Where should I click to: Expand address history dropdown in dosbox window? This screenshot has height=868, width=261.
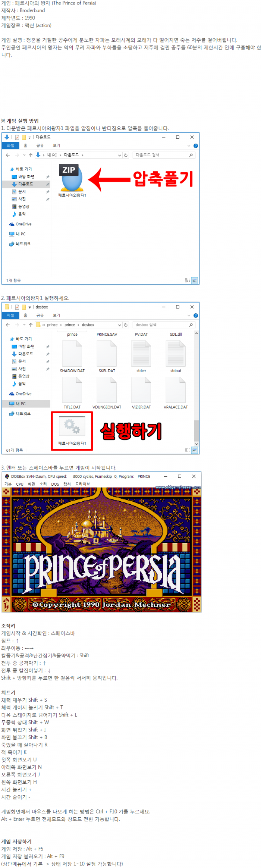[x=120, y=325]
